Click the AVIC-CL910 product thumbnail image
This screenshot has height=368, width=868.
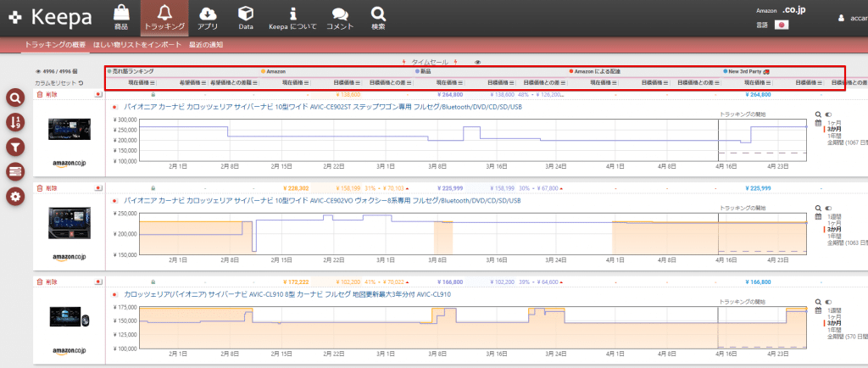[x=70, y=315]
